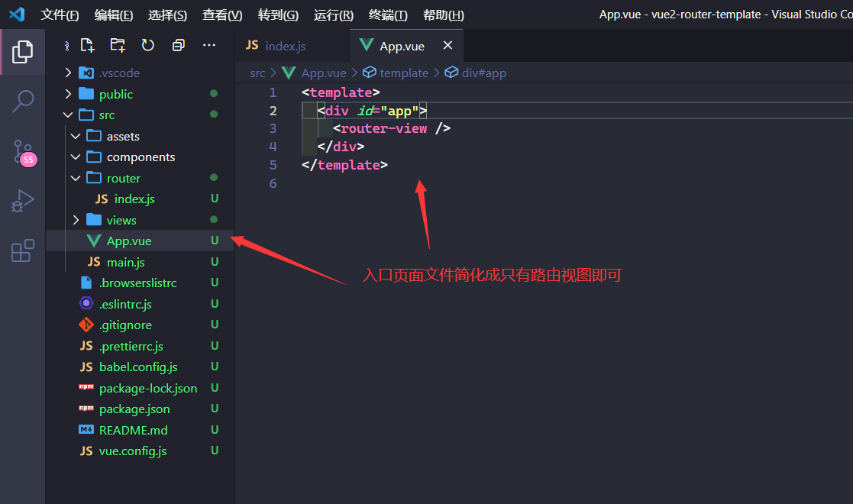This screenshot has height=504, width=853.
Task: Click the New File icon in explorer toolbar
Action: [x=88, y=45]
